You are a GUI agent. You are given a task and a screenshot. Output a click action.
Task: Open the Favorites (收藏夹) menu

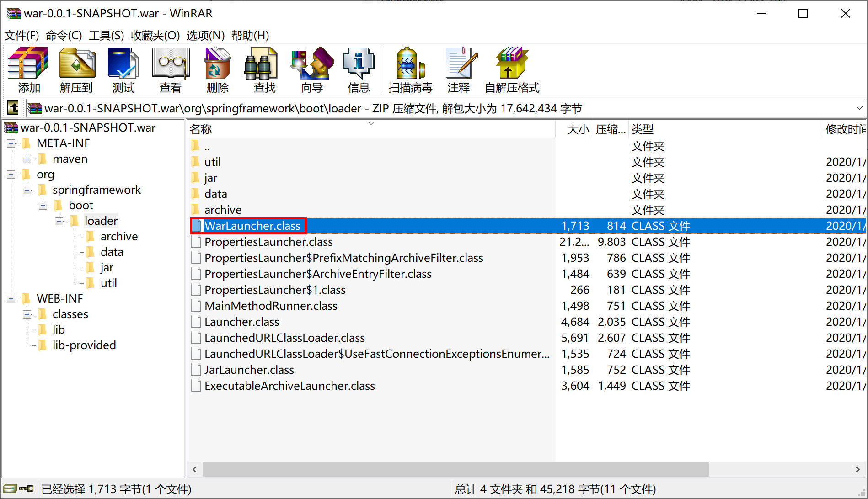155,35
